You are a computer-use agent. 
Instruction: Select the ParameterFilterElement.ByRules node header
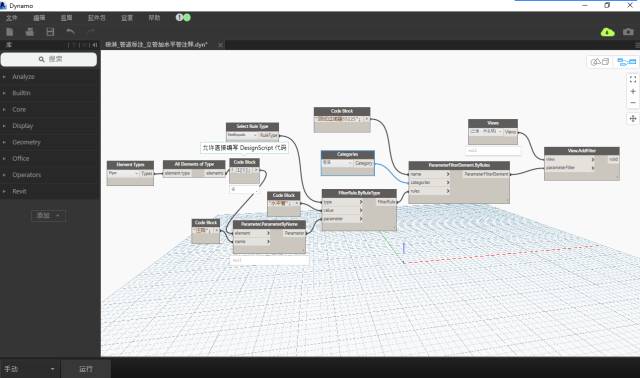459,165
